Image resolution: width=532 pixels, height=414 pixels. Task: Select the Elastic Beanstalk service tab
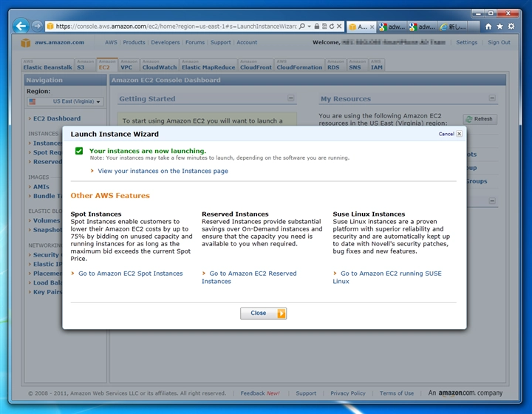point(47,64)
